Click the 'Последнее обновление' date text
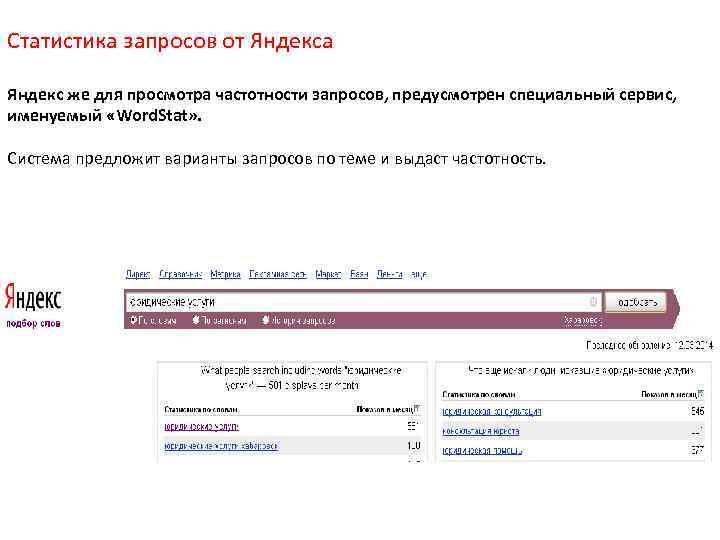Screen dimensions: 720x540 pyautogui.click(x=649, y=345)
